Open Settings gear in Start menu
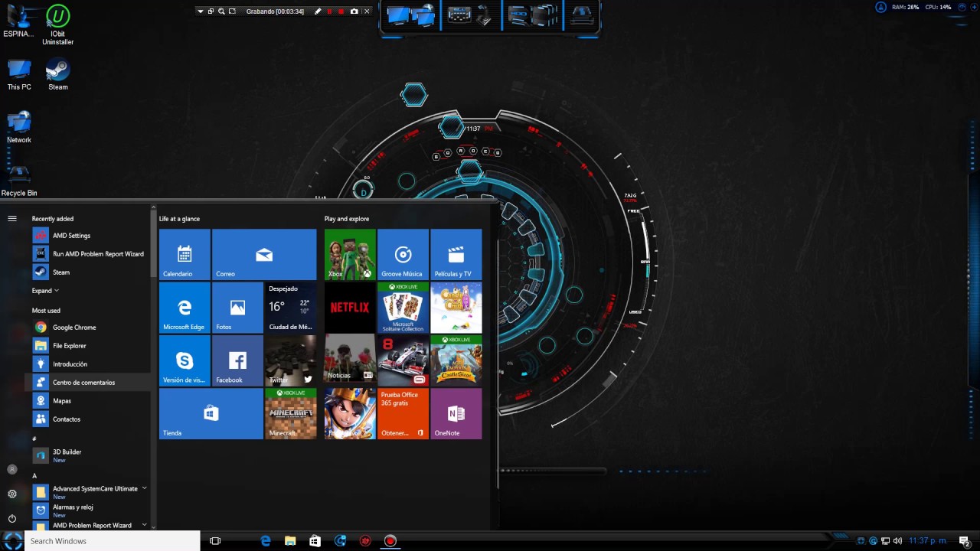The image size is (980, 551). [12, 494]
